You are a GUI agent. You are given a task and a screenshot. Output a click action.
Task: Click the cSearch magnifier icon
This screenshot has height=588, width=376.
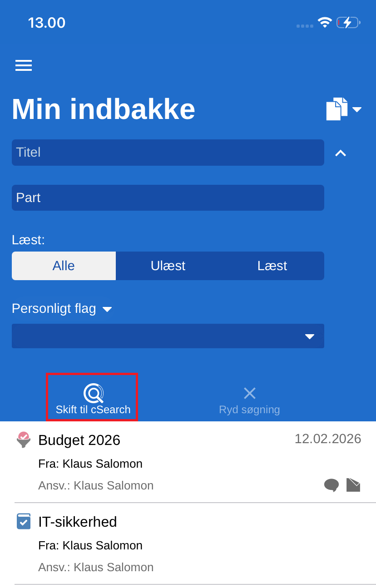coord(94,393)
